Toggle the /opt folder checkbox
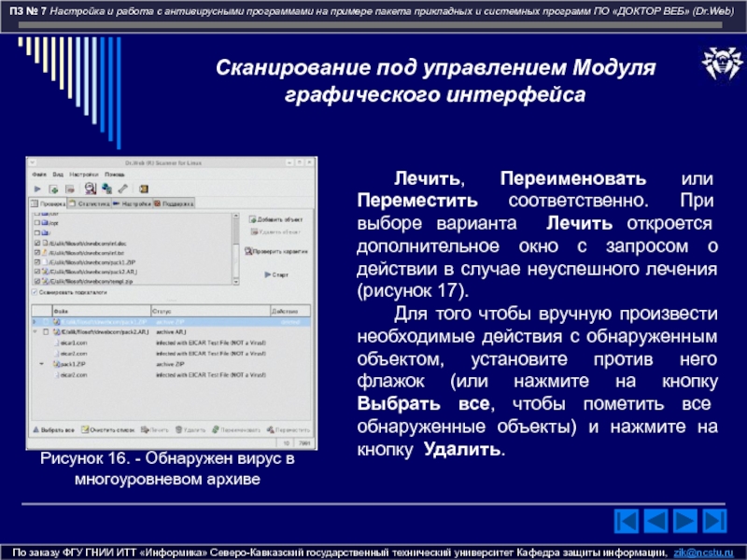 [x=37, y=222]
